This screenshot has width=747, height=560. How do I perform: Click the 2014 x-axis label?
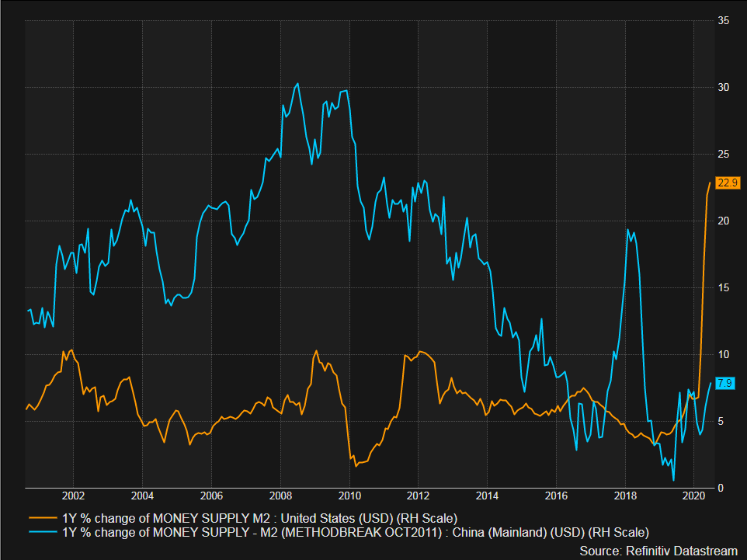(x=488, y=496)
